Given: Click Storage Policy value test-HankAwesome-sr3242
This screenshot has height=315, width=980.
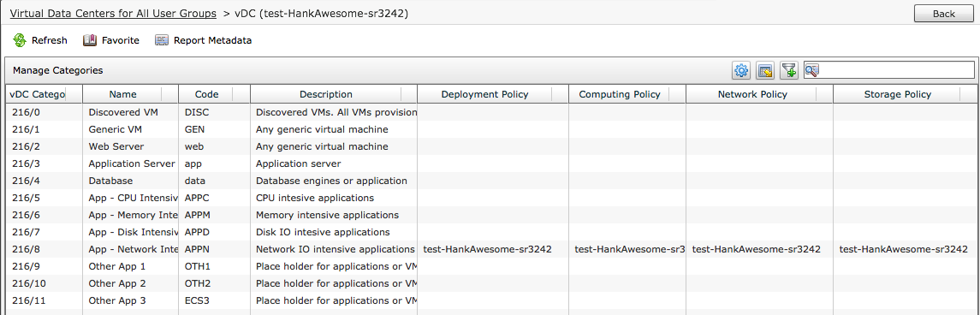Looking at the screenshot, I should coord(904,249).
